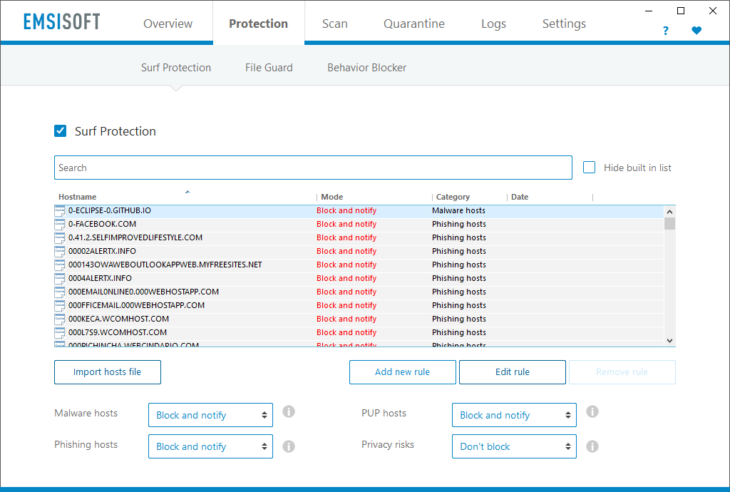Show info for Privacy risks setting

[592, 446]
